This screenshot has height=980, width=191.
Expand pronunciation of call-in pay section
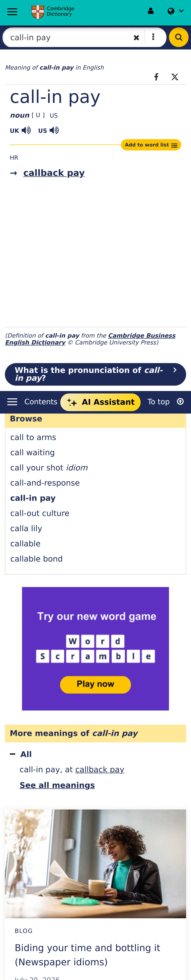[x=95, y=374]
